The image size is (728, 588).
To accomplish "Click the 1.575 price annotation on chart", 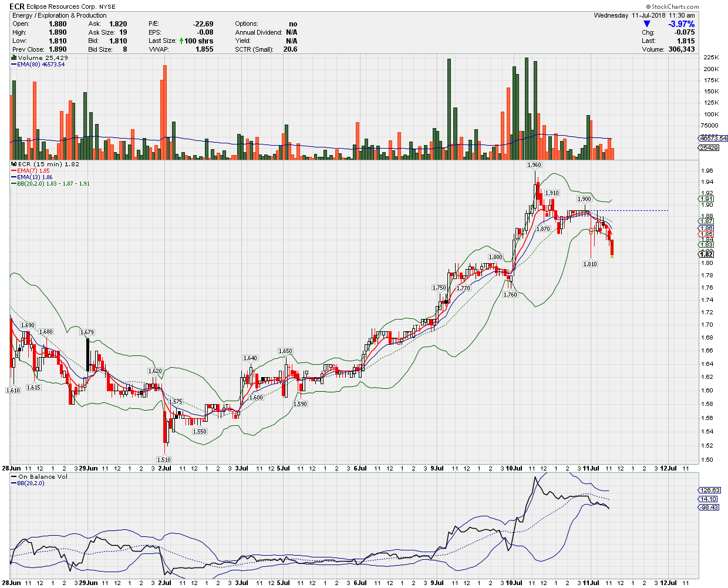I will 176,402.
